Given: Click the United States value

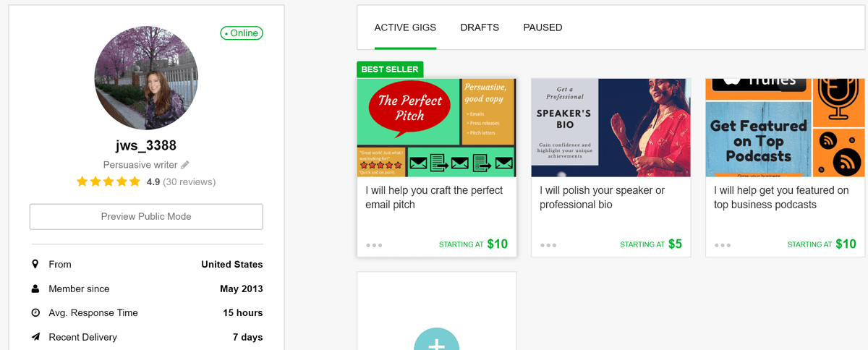Looking at the screenshot, I should click(x=232, y=265).
